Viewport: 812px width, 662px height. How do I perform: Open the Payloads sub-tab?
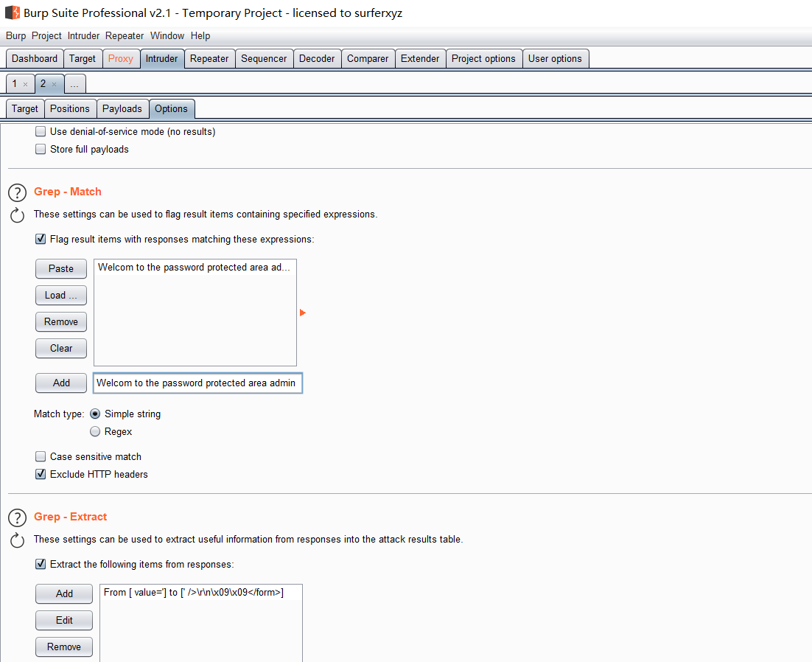click(122, 109)
